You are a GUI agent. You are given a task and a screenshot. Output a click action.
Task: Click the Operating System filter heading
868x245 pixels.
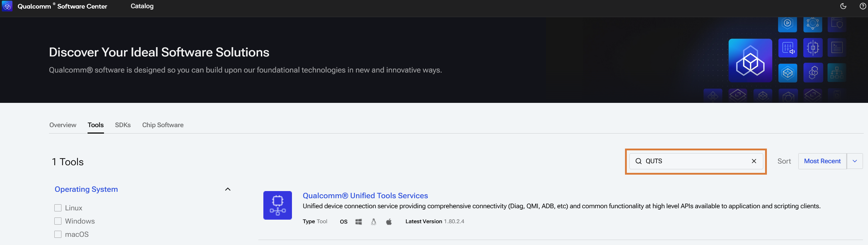(86, 189)
